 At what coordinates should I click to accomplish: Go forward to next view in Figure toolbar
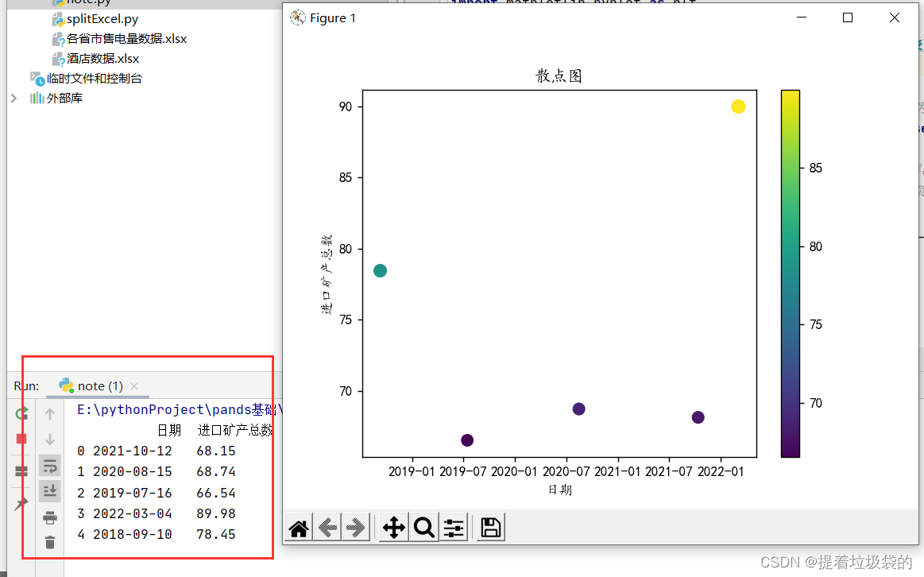[x=356, y=528]
